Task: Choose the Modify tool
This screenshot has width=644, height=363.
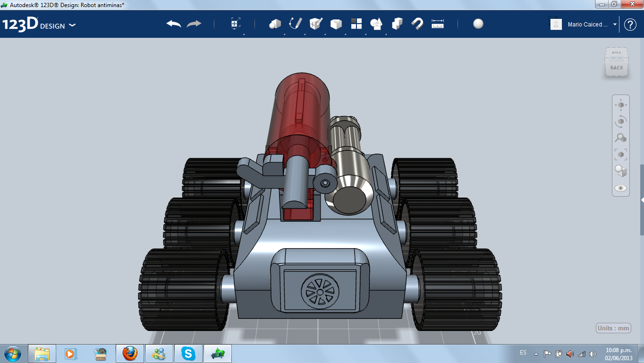Action: point(336,24)
